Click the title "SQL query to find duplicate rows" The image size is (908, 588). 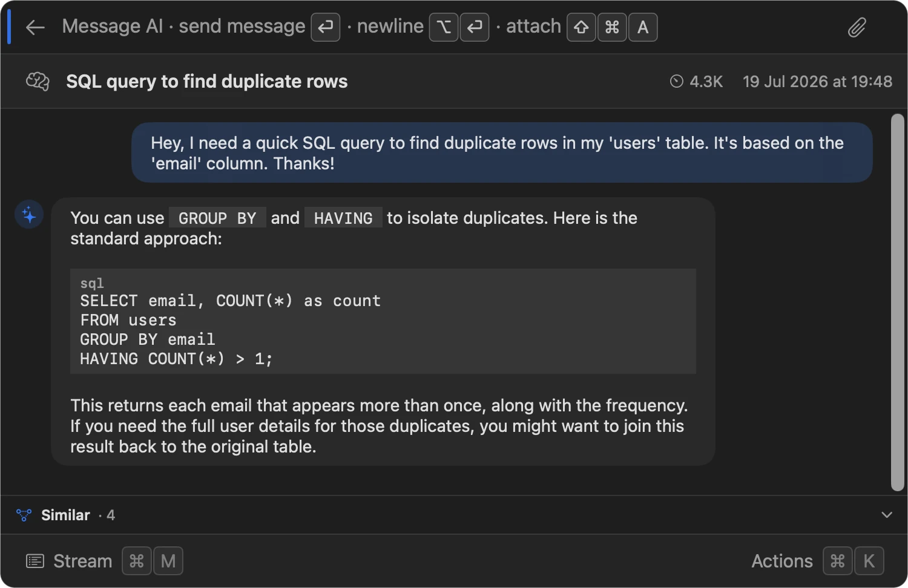(207, 81)
